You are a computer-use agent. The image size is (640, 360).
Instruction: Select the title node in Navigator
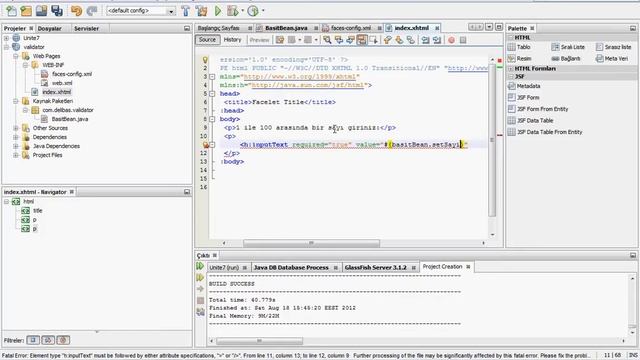click(38, 211)
